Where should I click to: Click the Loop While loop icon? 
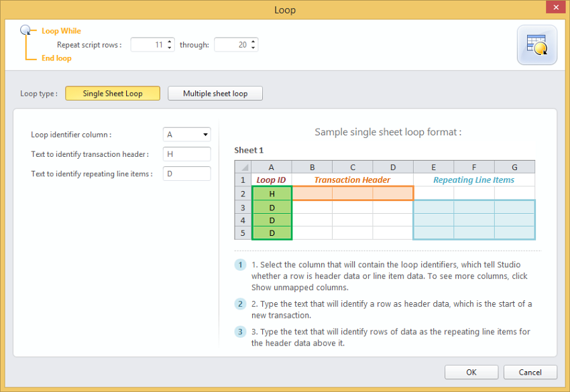pos(26,30)
